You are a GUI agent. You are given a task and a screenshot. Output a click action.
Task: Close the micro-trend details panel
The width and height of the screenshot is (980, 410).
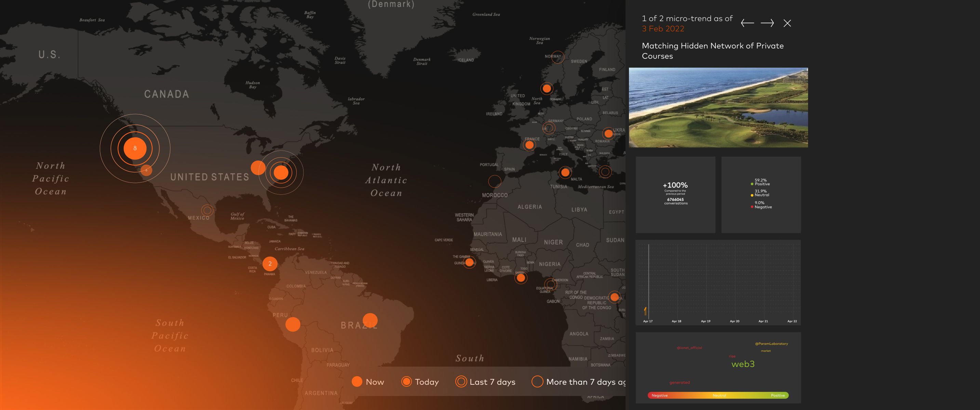pyautogui.click(x=787, y=23)
